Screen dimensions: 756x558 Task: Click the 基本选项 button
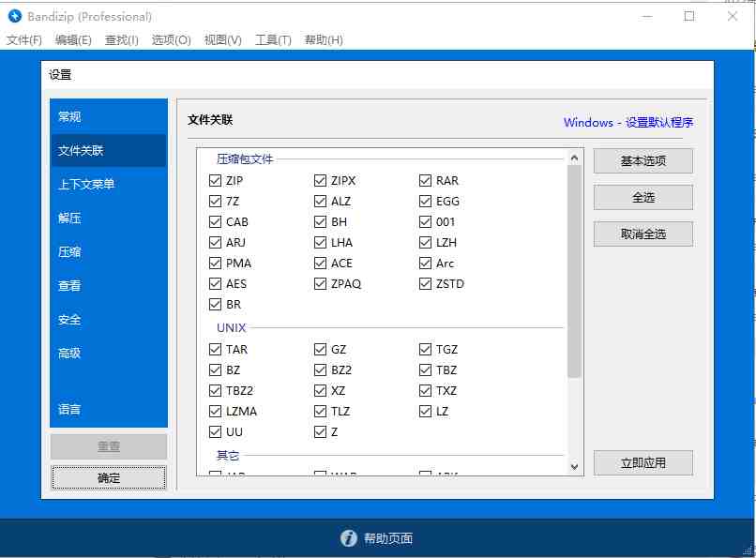(643, 160)
